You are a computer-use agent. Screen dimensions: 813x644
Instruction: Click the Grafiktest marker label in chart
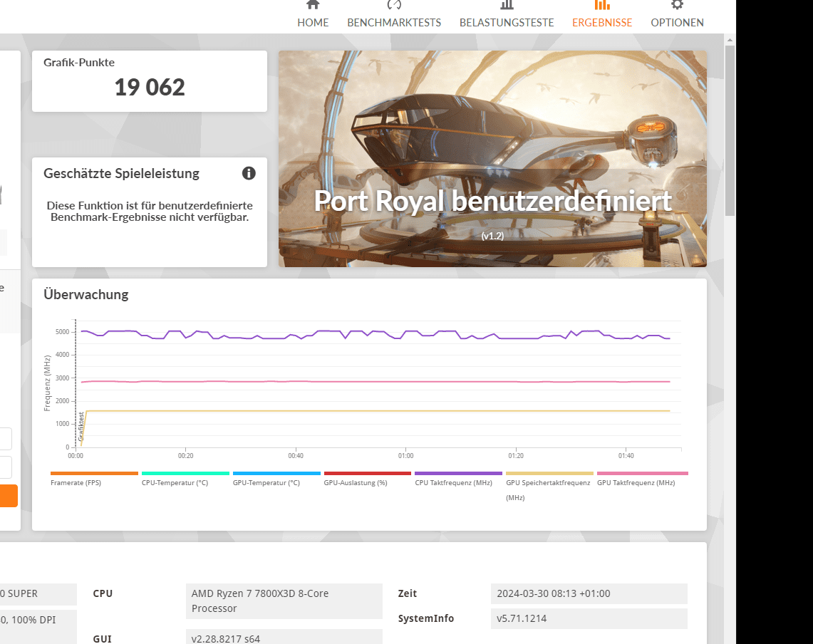(x=81, y=426)
